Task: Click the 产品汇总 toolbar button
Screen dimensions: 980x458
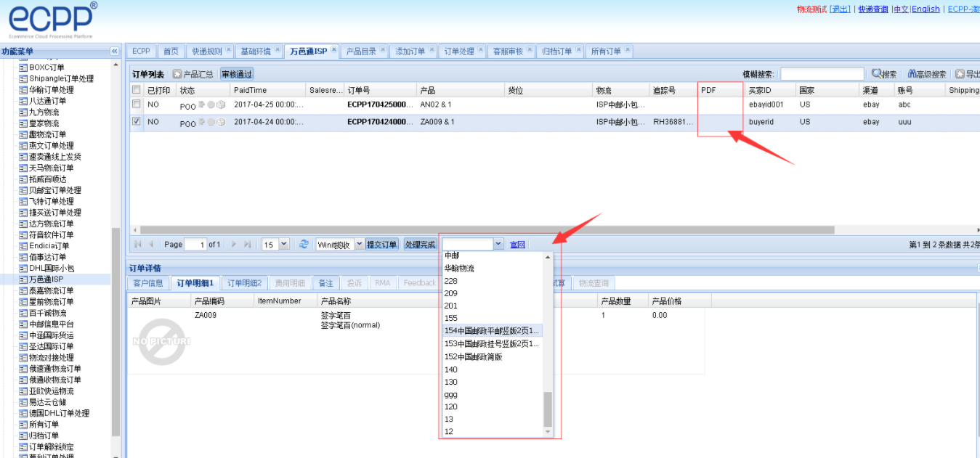Action: 193,74
